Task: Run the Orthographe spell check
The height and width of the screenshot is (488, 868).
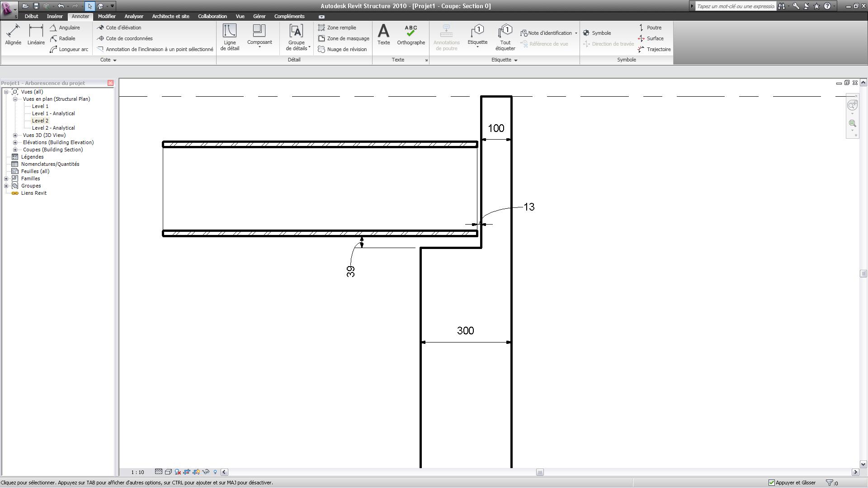Action: (x=410, y=35)
